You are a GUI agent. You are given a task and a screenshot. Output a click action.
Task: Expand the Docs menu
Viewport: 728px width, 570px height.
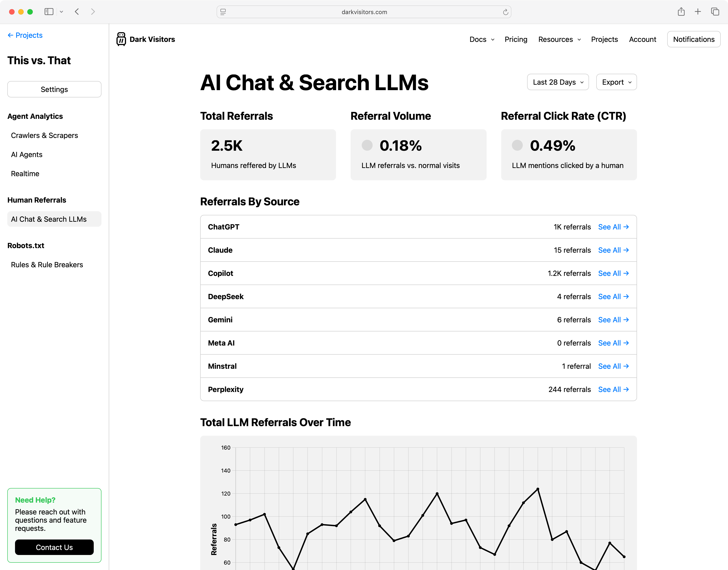[482, 39]
